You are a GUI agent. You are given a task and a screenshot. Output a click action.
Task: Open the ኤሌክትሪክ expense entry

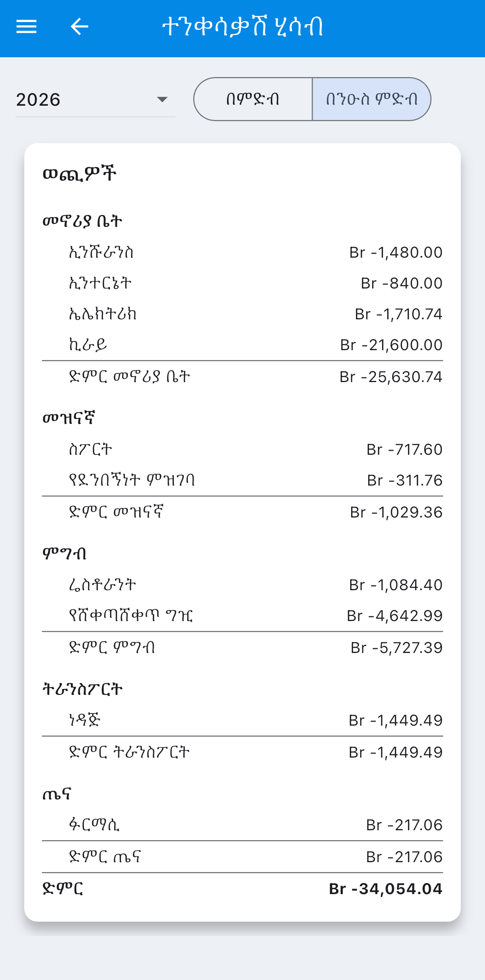[242, 314]
